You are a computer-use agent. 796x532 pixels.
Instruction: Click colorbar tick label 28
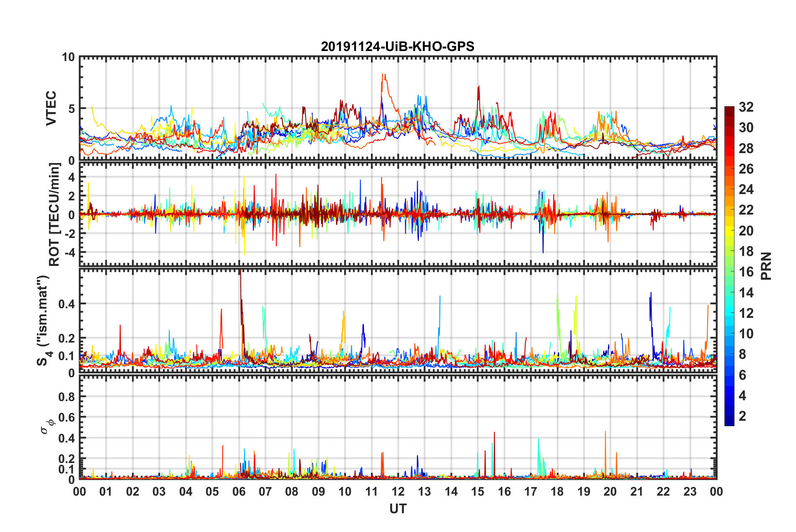coord(746,148)
